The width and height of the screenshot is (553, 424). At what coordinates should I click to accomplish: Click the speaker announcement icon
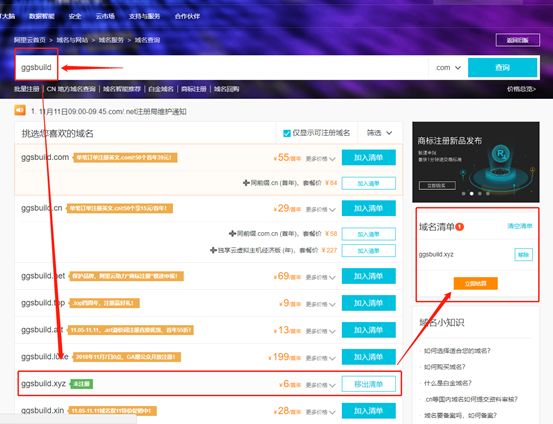click(20, 110)
